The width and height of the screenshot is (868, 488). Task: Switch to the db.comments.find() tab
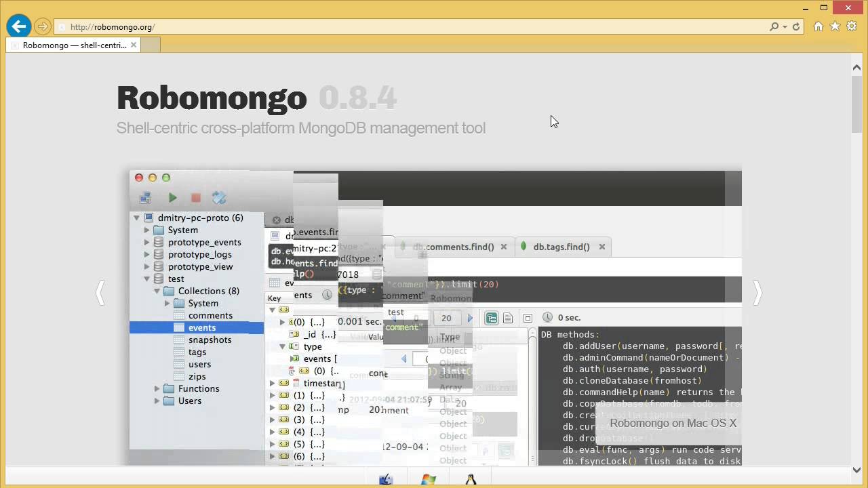tap(453, 247)
